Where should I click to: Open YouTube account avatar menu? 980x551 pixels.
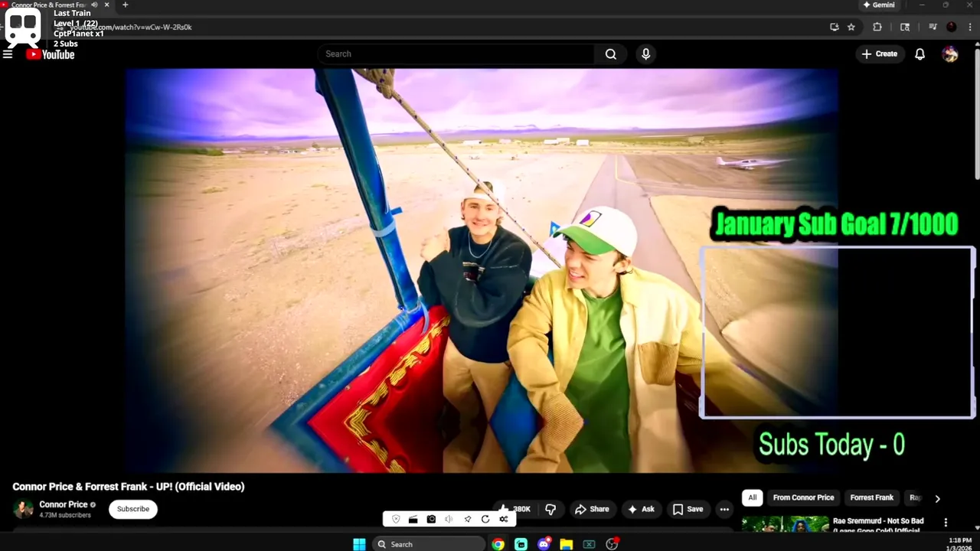coord(950,54)
